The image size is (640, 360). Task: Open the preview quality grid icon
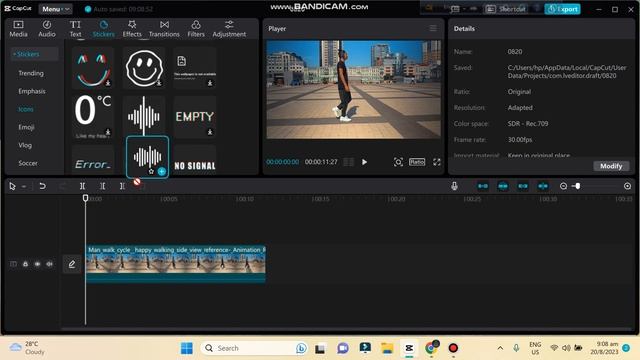(348, 162)
